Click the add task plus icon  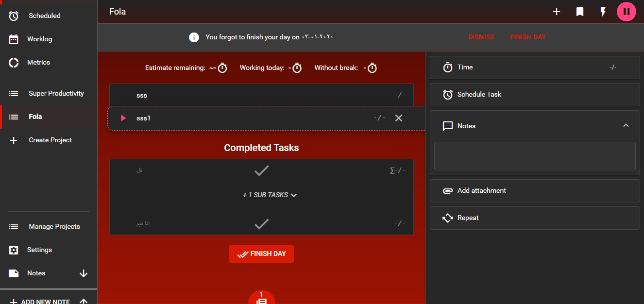click(x=556, y=12)
